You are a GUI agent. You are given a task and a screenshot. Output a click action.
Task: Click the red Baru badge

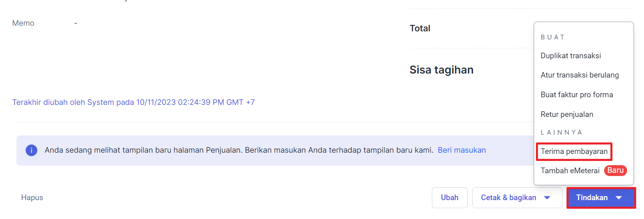615,170
